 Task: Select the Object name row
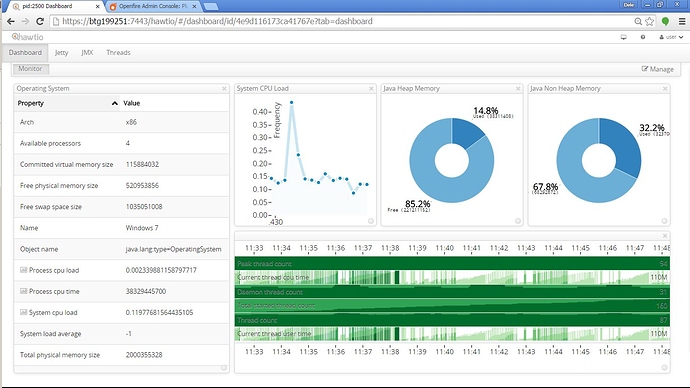121,249
